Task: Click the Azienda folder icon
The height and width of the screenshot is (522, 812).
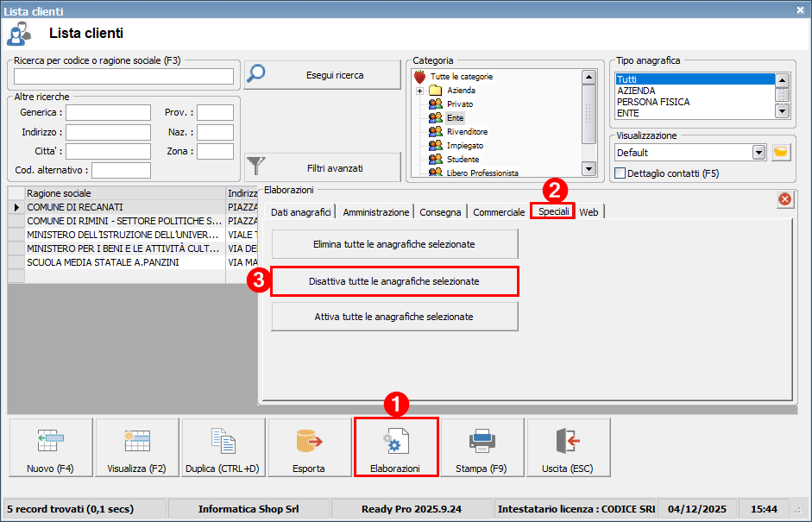Action: [x=436, y=91]
